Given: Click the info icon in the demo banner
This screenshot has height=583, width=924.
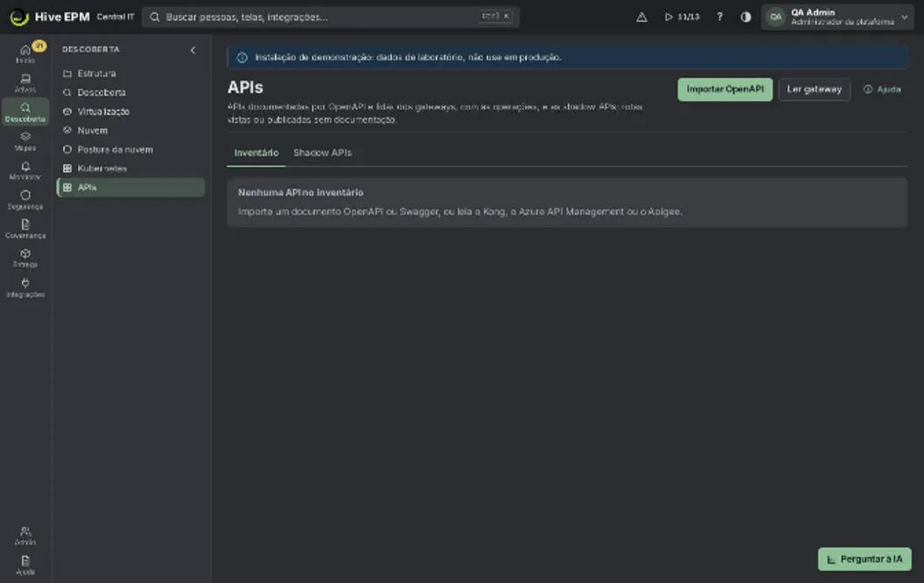Looking at the screenshot, I should click(242, 58).
